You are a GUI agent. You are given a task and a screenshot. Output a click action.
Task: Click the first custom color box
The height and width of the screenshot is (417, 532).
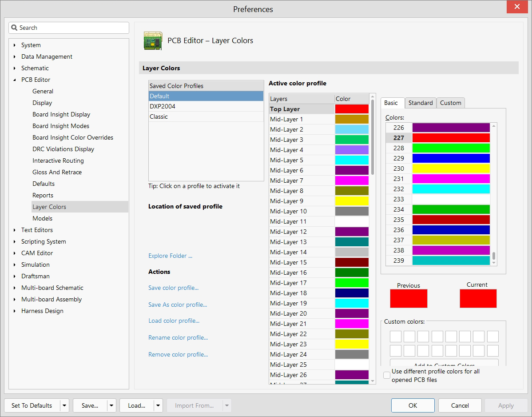point(396,337)
